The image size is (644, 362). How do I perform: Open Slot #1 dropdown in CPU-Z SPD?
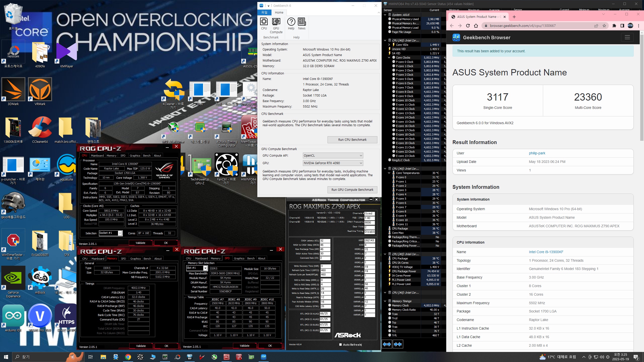click(x=197, y=268)
